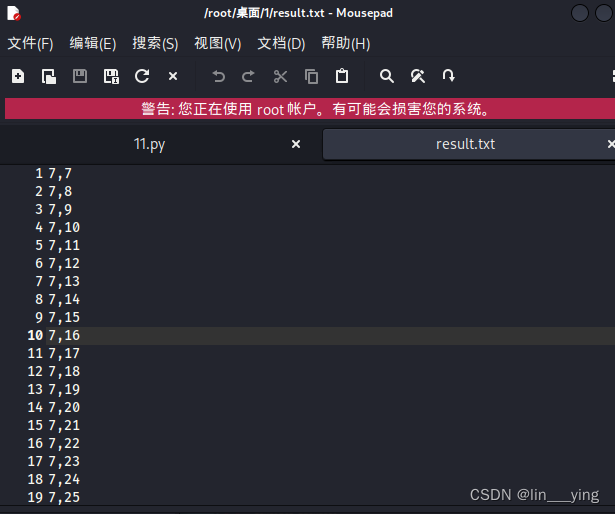
Task: Open Find and Replace toolbar icon
Action: tap(418, 76)
